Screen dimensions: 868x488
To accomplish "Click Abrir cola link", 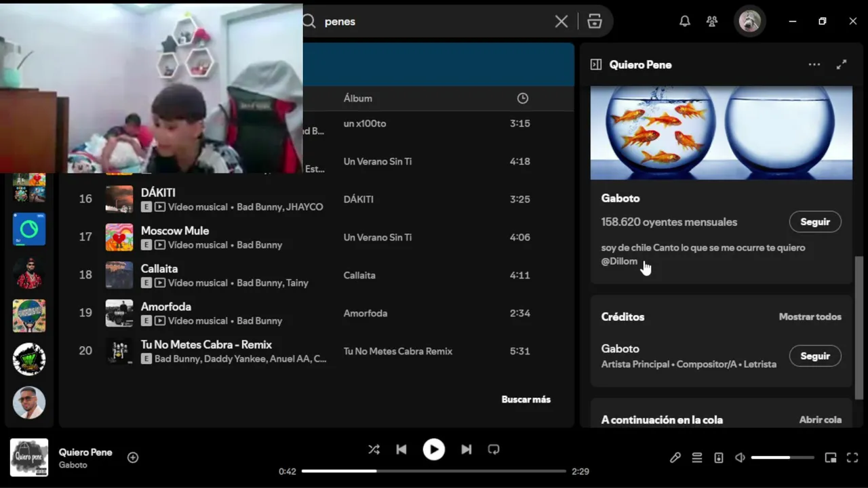I will (x=821, y=420).
